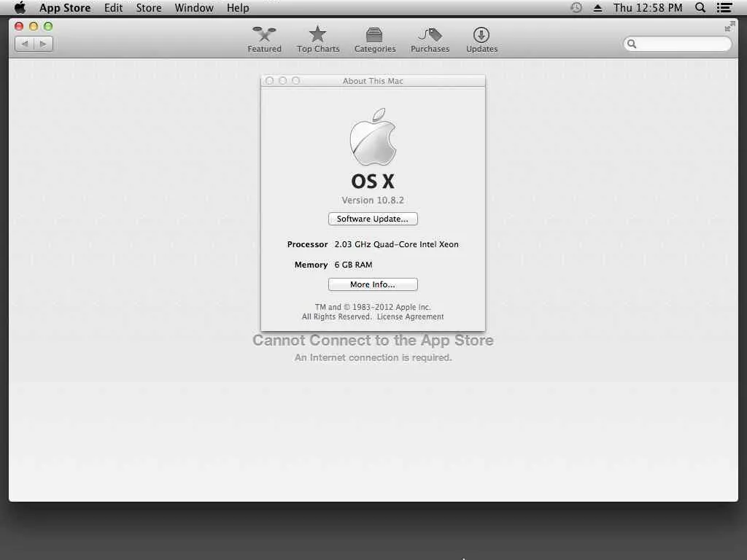
Task: Click the More Info... button
Action: 373,284
